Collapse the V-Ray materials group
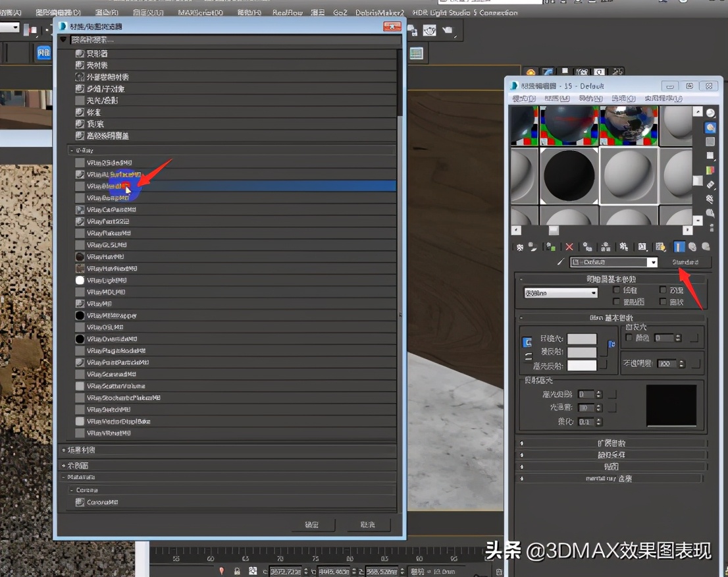 click(70, 150)
